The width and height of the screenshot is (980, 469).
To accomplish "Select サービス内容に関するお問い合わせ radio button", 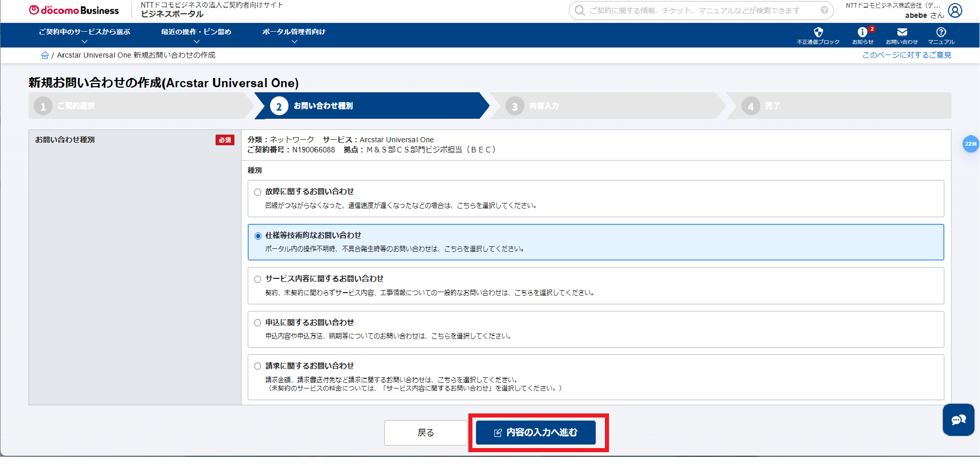I will coord(258,279).
